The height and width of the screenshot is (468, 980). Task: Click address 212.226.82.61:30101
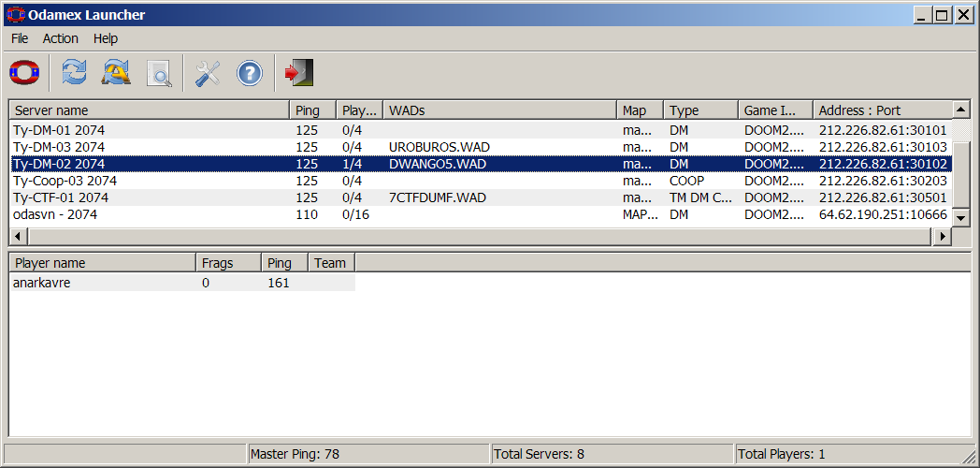pyautogui.click(x=885, y=131)
